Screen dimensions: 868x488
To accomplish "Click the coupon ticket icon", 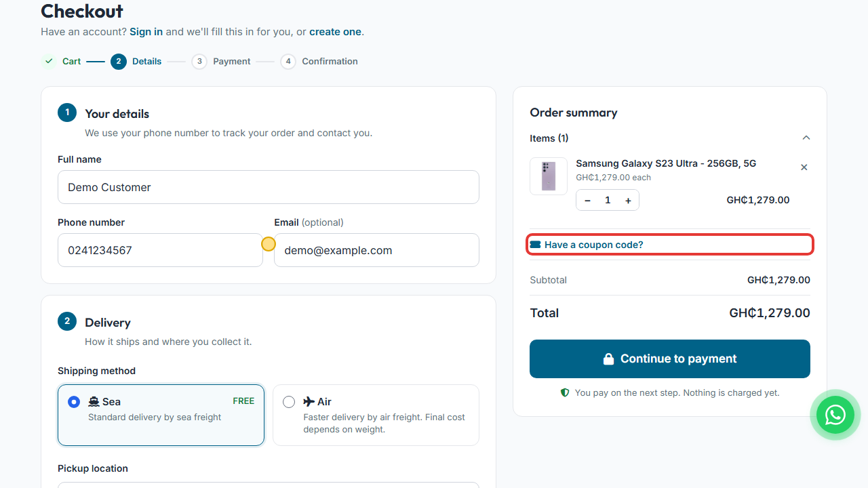I will (536, 245).
